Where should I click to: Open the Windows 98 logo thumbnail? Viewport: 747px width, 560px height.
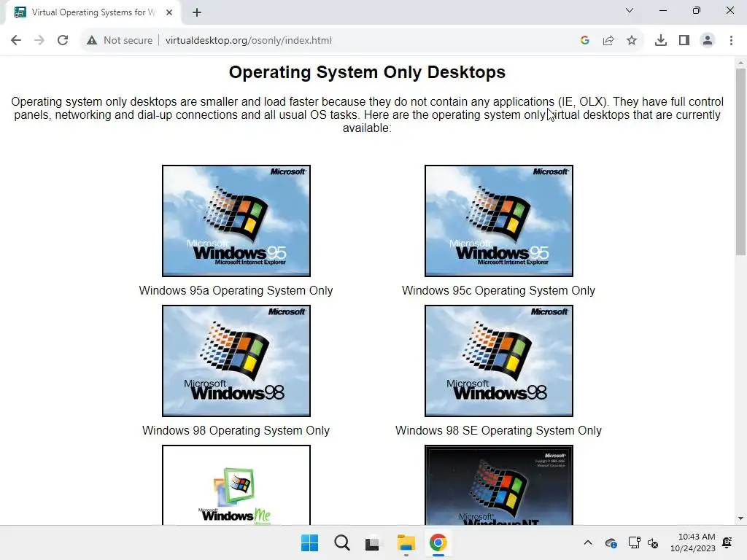[236, 361]
